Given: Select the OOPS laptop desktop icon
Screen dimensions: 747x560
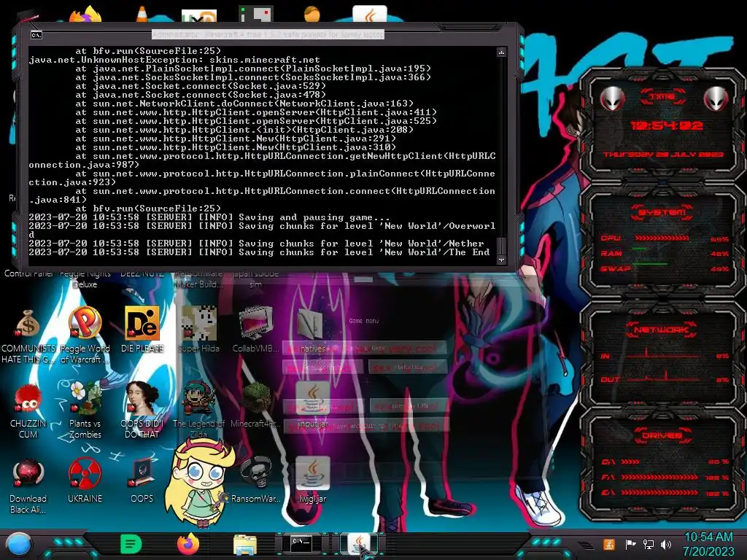Looking at the screenshot, I should click(142, 480).
